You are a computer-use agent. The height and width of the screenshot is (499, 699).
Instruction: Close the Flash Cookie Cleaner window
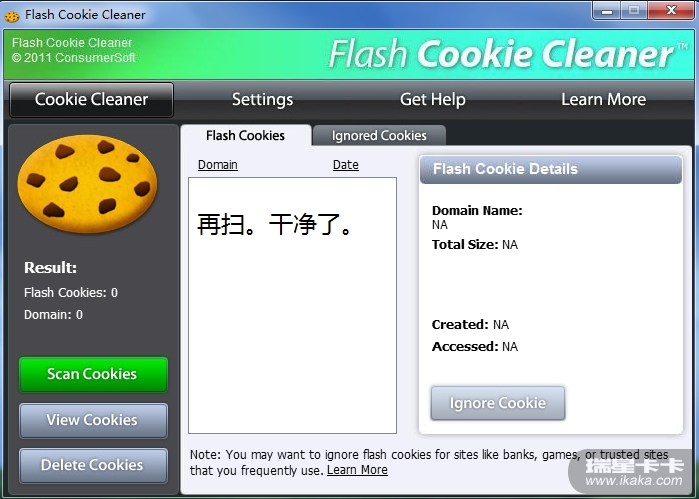coord(670,10)
